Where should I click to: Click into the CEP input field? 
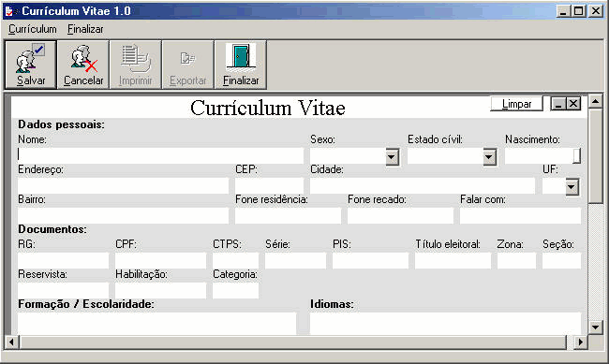click(269, 186)
